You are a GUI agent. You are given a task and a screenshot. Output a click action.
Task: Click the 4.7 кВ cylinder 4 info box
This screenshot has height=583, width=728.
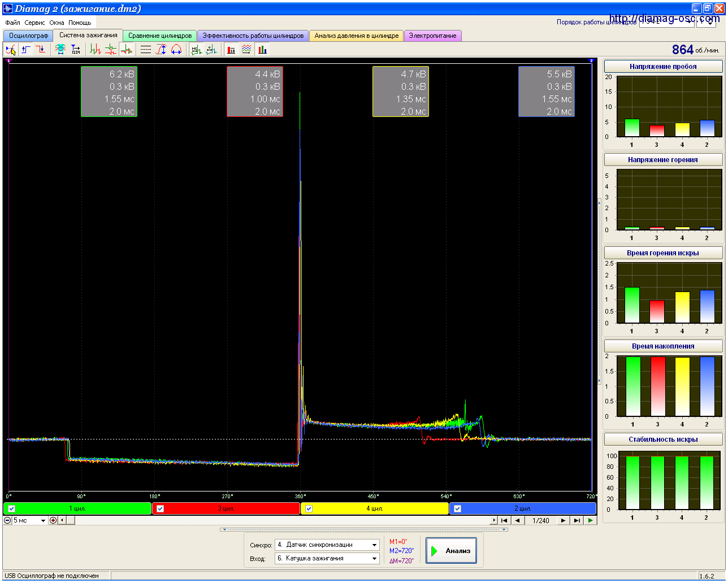coord(401,92)
